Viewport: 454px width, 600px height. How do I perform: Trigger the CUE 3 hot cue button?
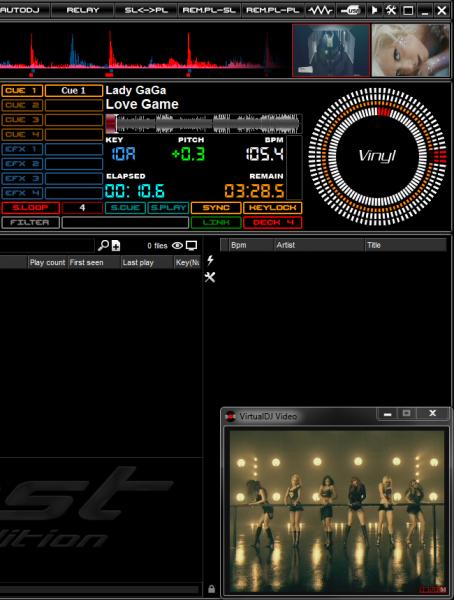pyautogui.click(x=22, y=120)
